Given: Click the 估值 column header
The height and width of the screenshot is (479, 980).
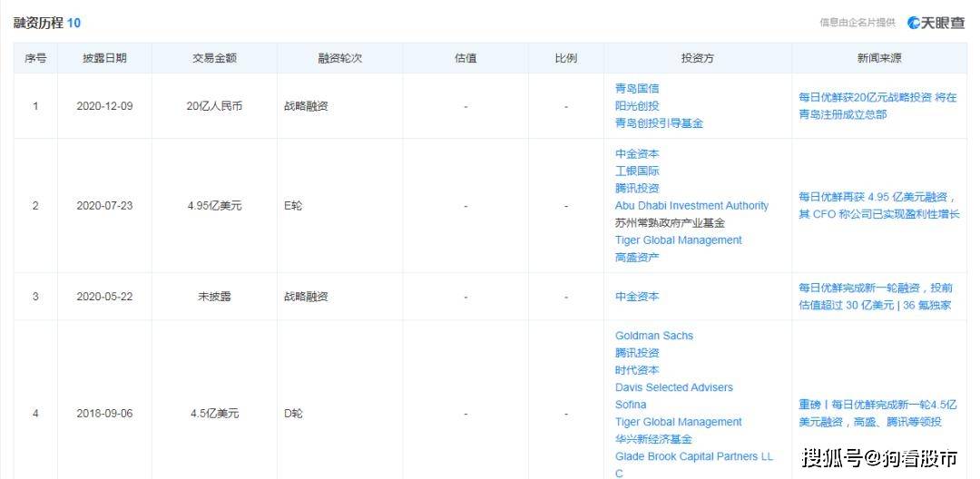Looking at the screenshot, I should click(x=465, y=58).
